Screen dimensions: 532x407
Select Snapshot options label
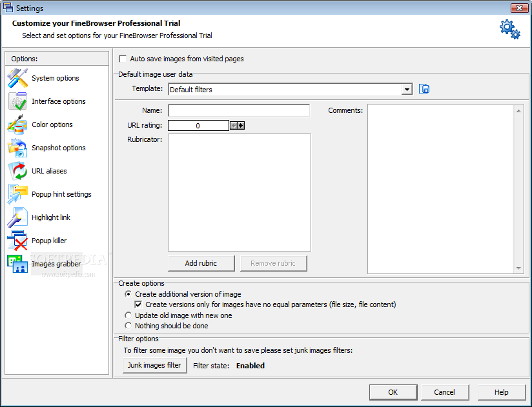tap(59, 148)
